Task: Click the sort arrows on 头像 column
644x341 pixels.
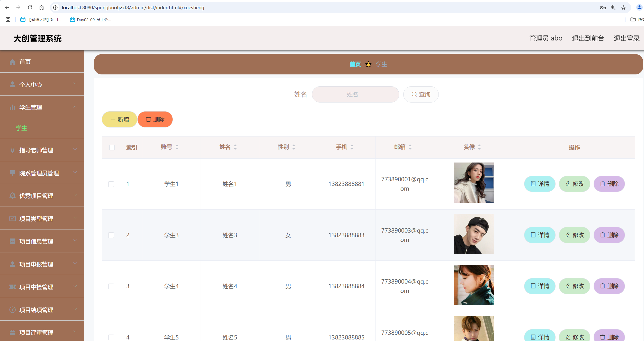Action: click(479, 147)
